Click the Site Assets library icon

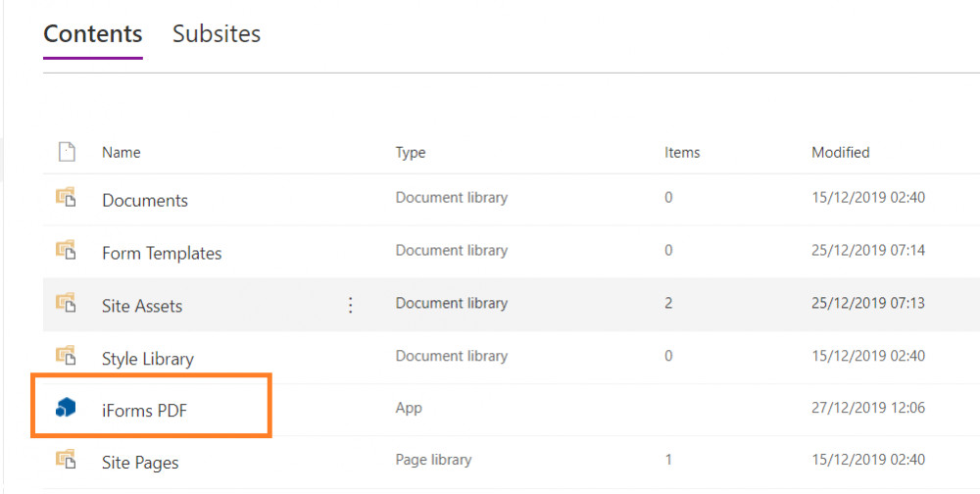66,303
